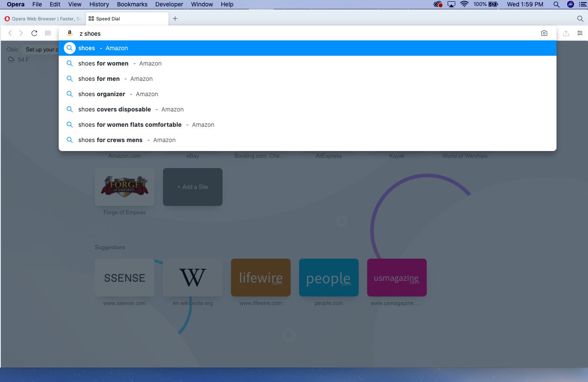Reload the page with refresh icon
This screenshot has height=382, width=588.
coord(34,33)
